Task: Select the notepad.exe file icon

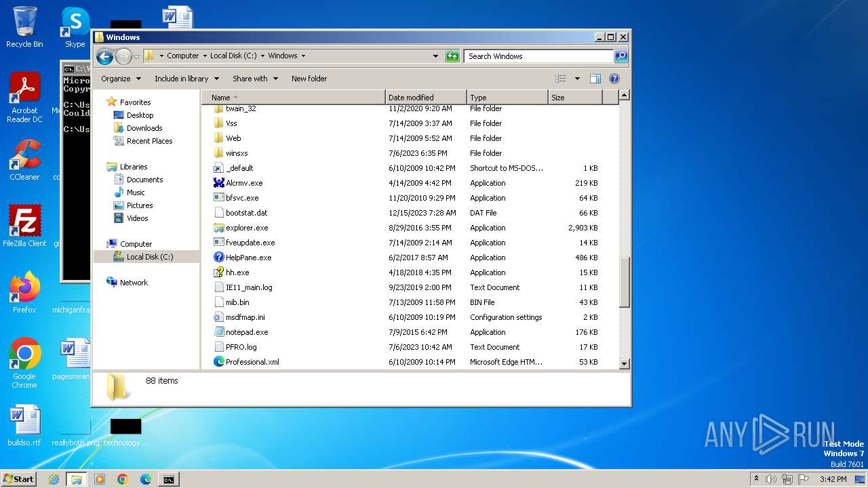Action: point(218,332)
